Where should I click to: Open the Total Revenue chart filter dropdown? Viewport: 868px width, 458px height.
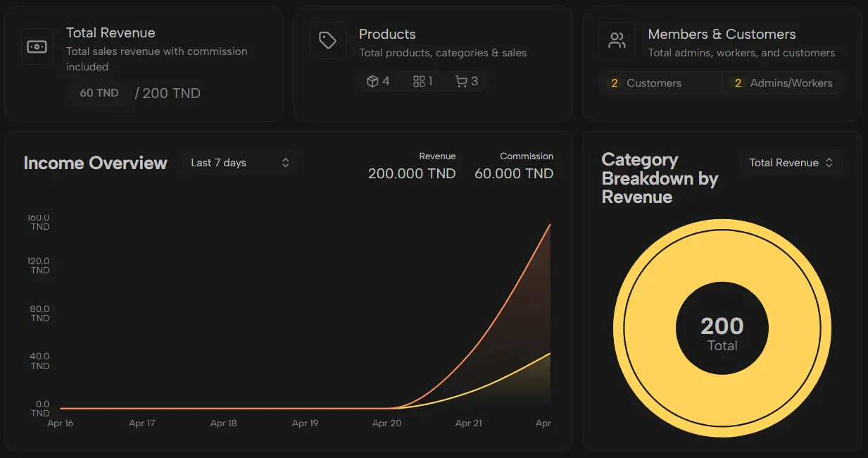[791, 163]
